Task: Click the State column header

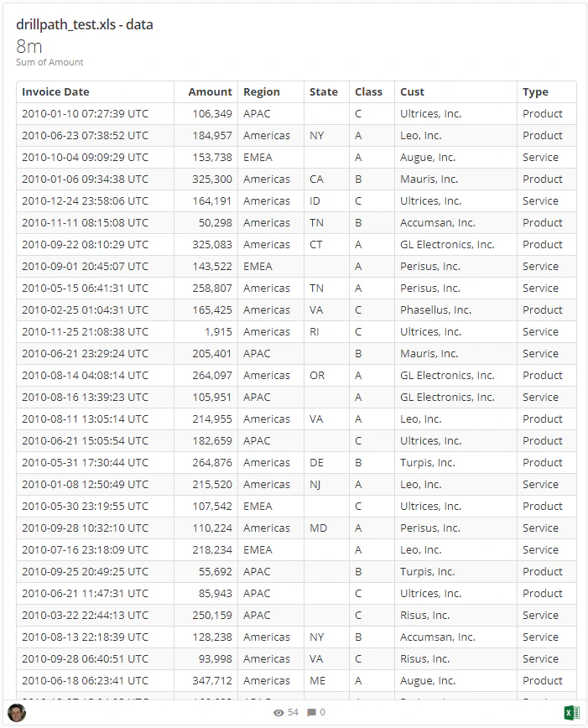Action: click(324, 92)
